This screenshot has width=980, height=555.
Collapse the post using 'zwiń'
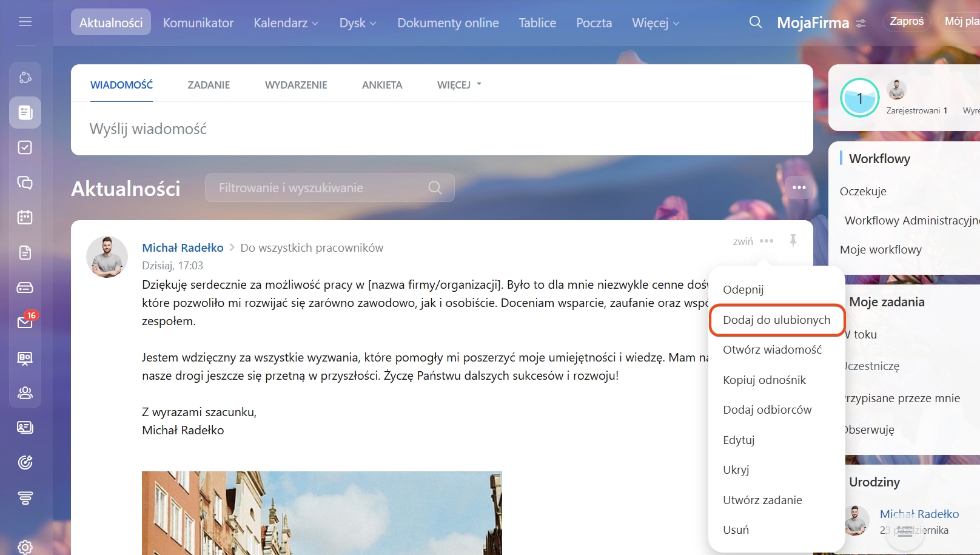click(x=742, y=241)
